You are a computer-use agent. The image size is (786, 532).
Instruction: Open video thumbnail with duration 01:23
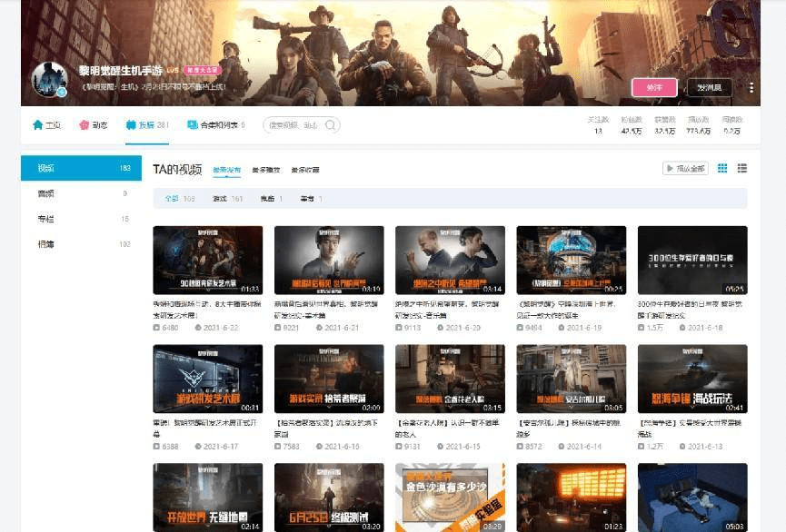click(x=572, y=498)
